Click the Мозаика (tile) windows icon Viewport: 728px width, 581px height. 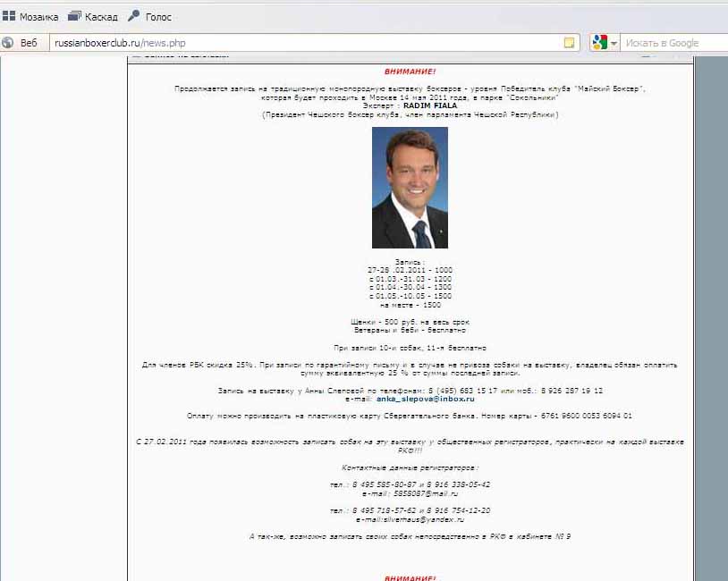pos(9,16)
